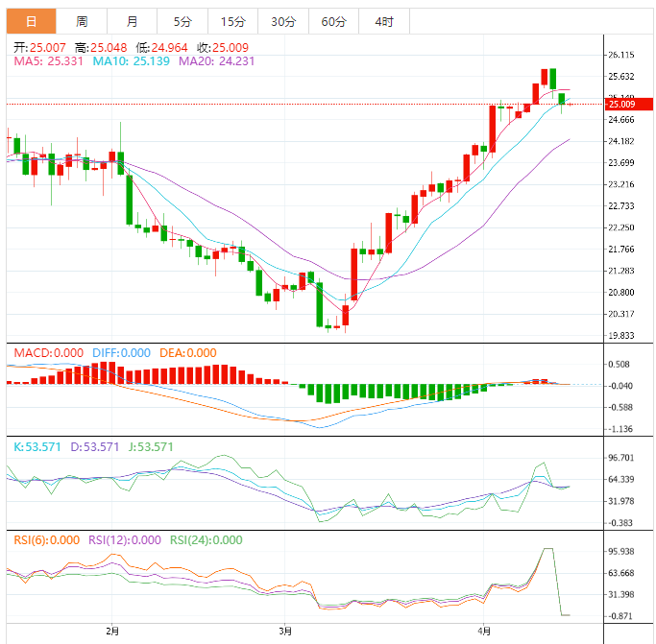Click the latest small red candlestick

(570, 104)
